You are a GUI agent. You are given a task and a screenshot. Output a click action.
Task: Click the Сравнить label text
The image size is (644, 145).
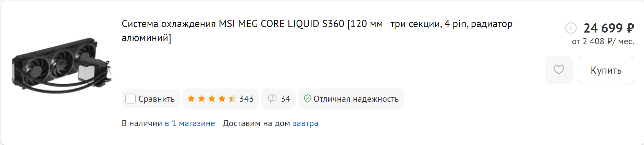tap(157, 99)
